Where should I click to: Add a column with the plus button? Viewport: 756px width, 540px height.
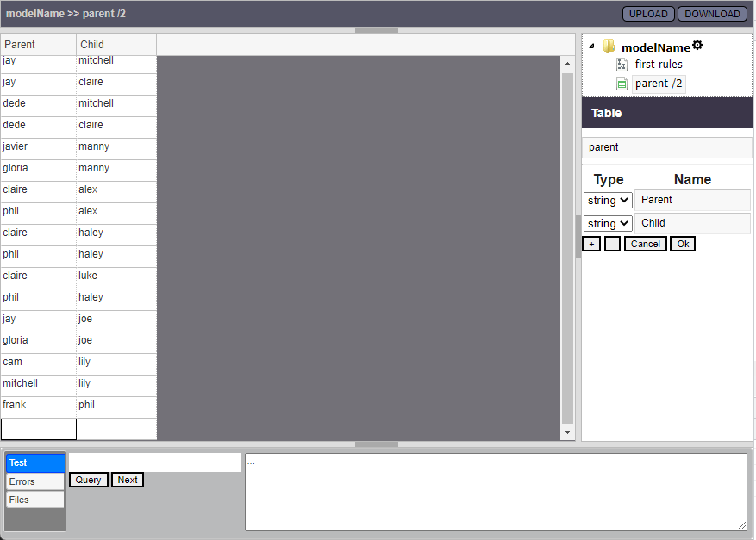[591, 244]
